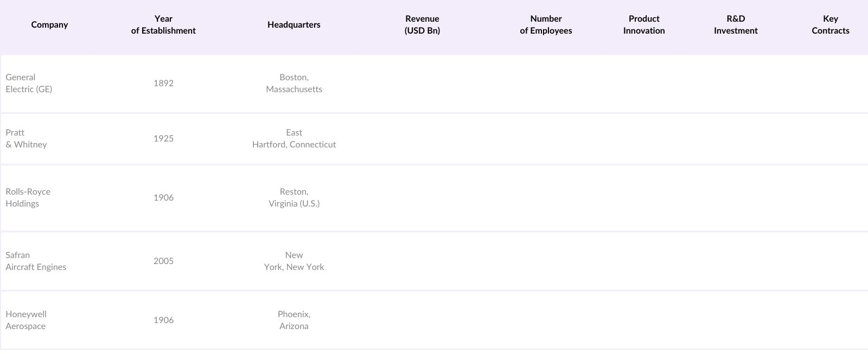Click the Revenue (USD Bn) column header
Viewport: 868px width, 354px height.
point(422,25)
